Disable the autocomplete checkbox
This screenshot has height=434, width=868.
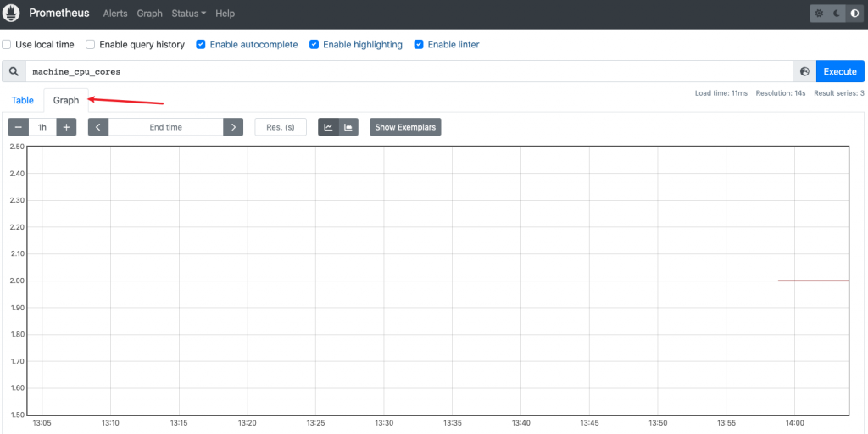pyautogui.click(x=201, y=44)
